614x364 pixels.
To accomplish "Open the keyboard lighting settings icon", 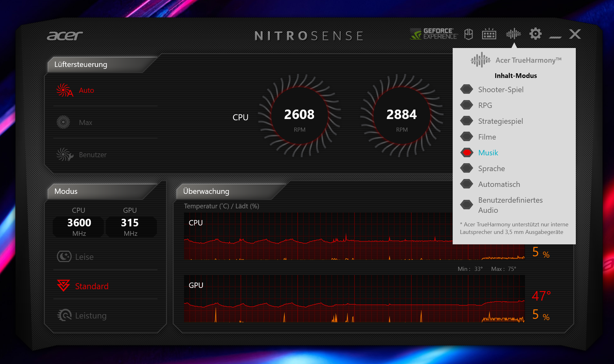I will click(x=489, y=34).
